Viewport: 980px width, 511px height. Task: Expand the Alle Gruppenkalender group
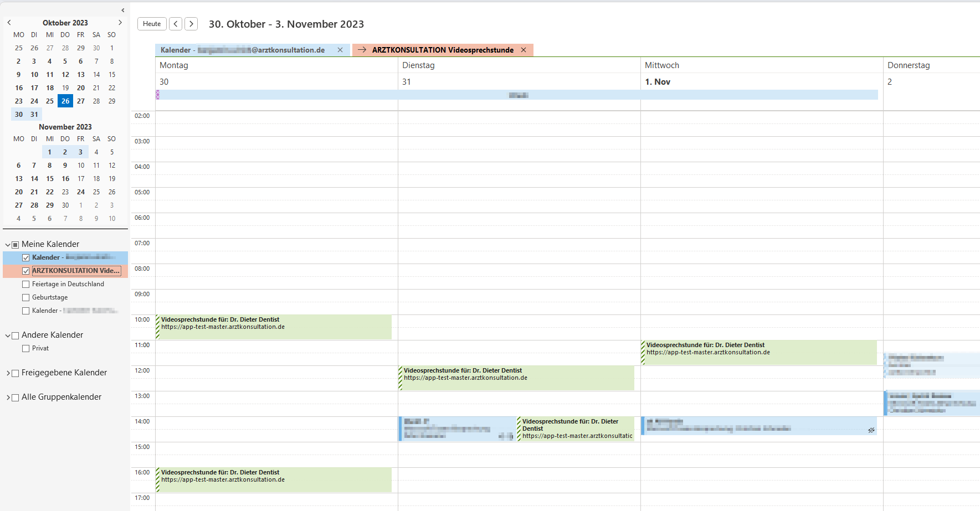tap(8, 397)
